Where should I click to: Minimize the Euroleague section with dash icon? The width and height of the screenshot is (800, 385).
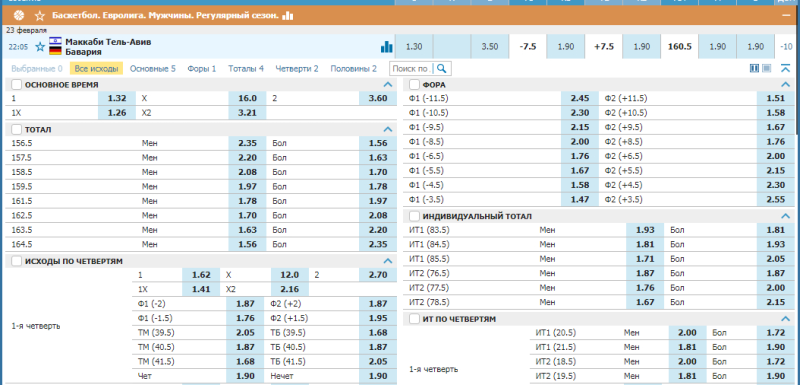click(x=786, y=16)
